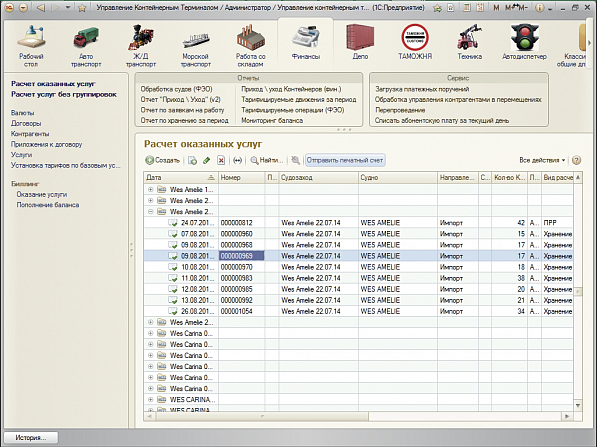Select row with number 00000983
Viewport: 597px width, 447px height.
click(358, 278)
